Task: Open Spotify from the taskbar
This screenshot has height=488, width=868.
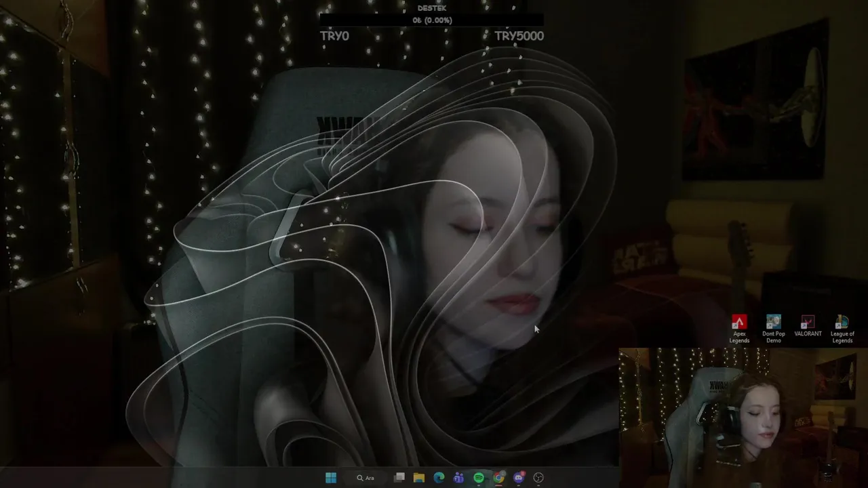Action: pyautogui.click(x=479, y=478)
